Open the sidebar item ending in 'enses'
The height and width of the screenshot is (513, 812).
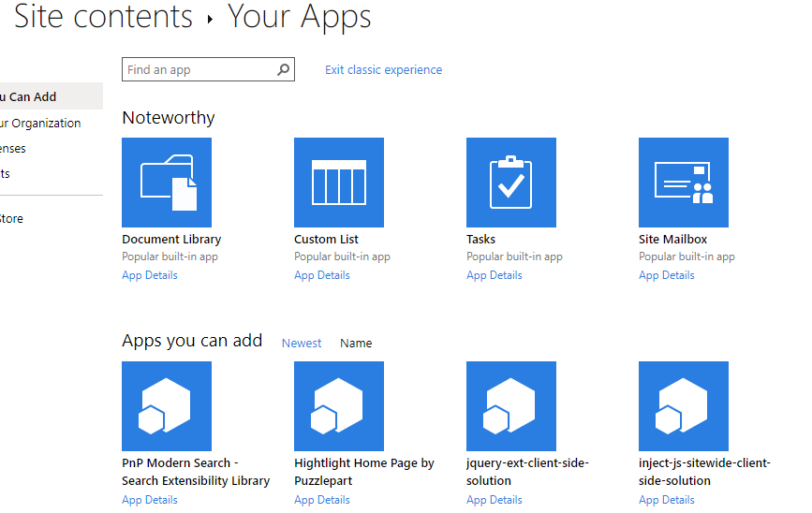pyautogui.click(x=13, y=149)
